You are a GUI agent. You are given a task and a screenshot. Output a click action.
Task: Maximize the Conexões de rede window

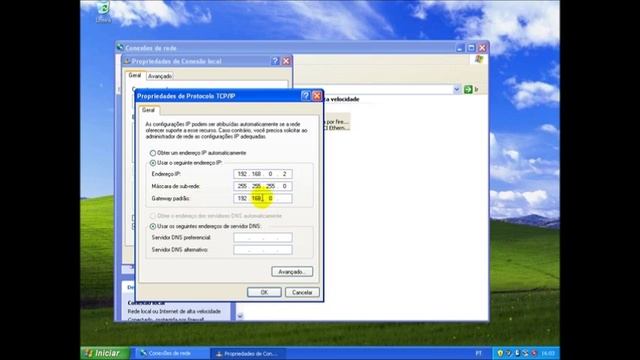click(x=471, y=48)
